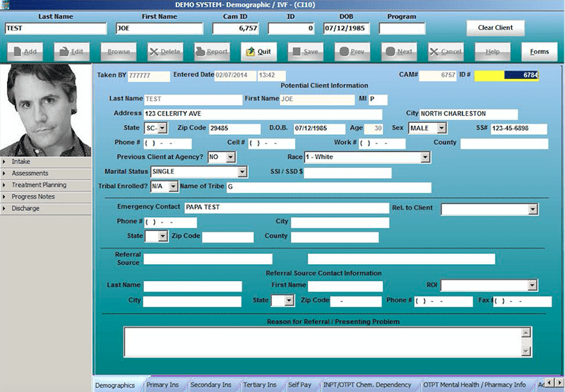
Task: Click the Reason for Referral text area
Action: pyautogui.click(x=323, y=342)
